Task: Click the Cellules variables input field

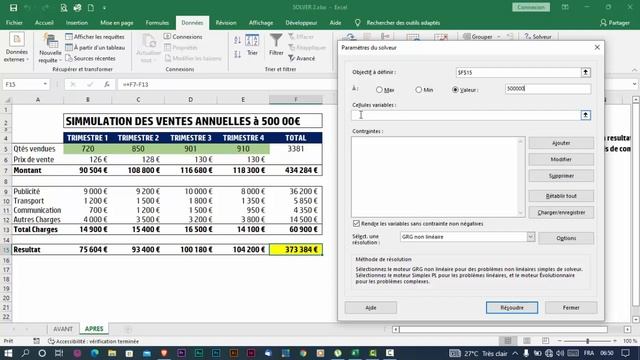Action: tap(465, 115)
